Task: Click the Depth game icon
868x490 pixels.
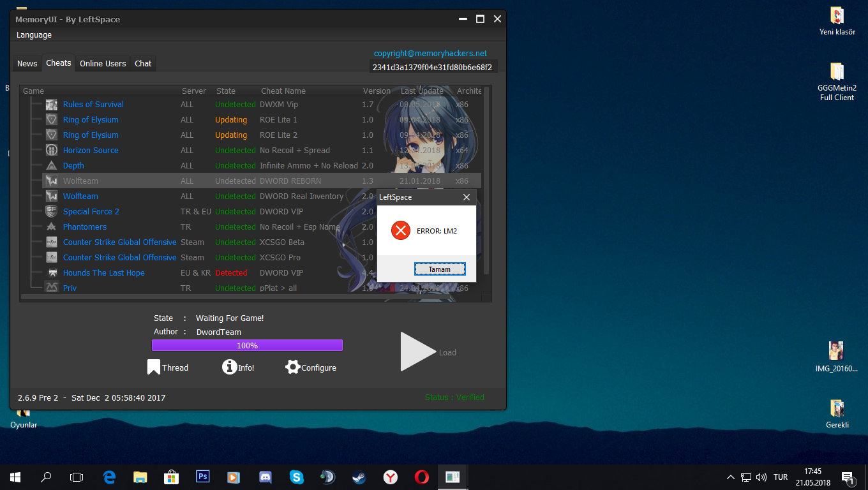Action: click(52, 166)
